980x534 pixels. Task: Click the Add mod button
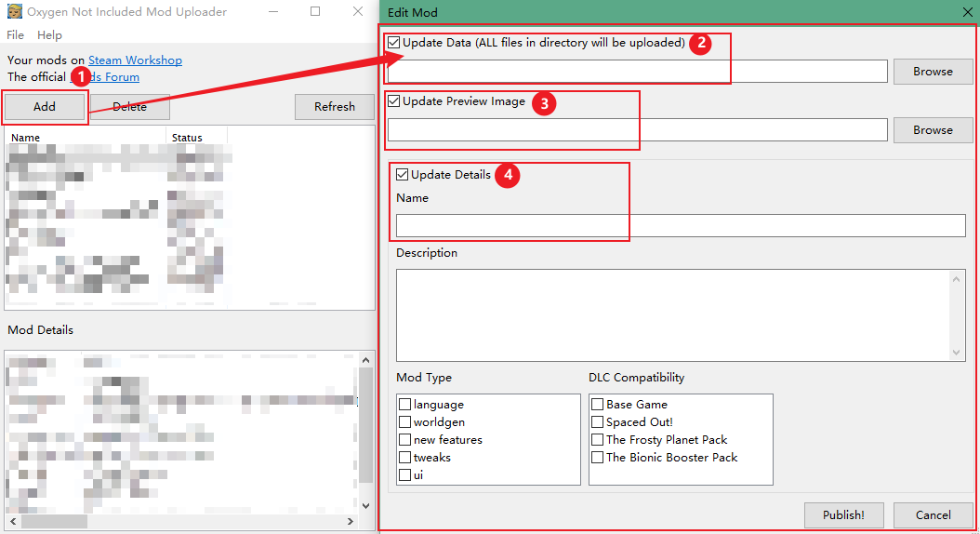[45, 107]
